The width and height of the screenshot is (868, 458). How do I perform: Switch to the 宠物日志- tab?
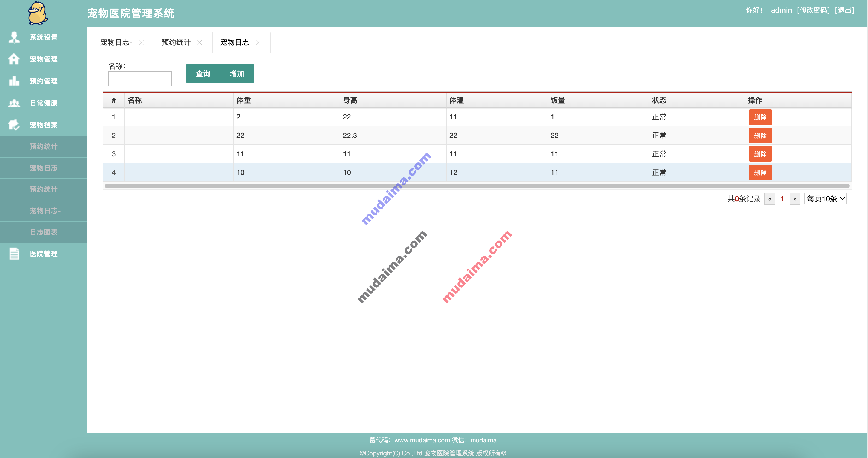(116, 43)
